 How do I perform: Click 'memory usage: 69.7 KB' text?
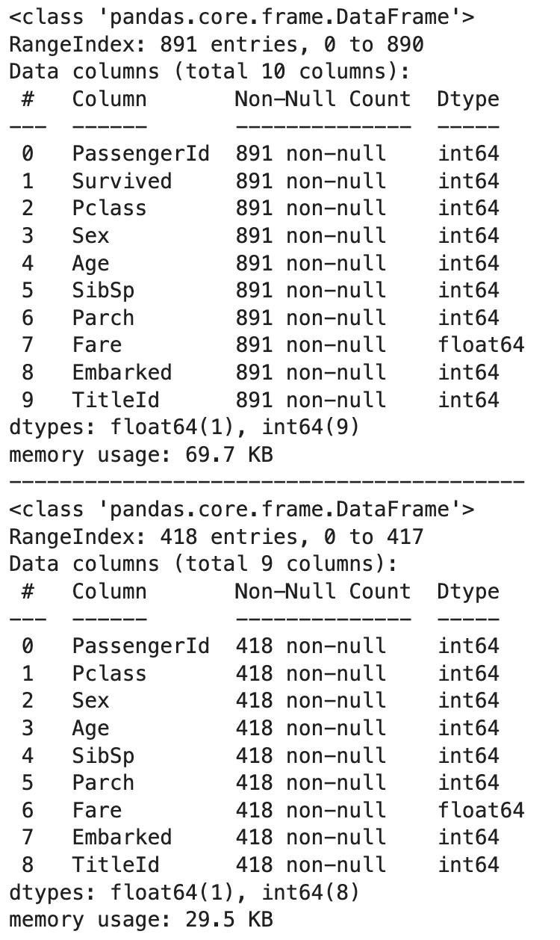[141, 454]
